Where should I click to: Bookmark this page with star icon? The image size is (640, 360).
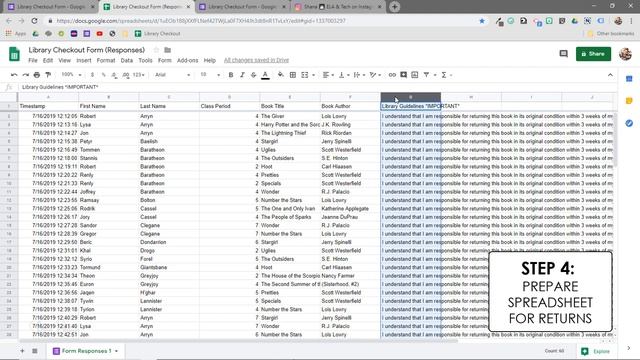(x=482, y=21)
